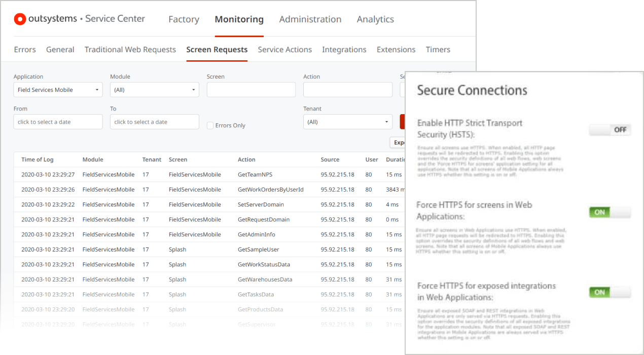Toggle Force HTTPS for exposed integrations switch
The height and width of the screenshot is (355, 644).
point(610,292)
